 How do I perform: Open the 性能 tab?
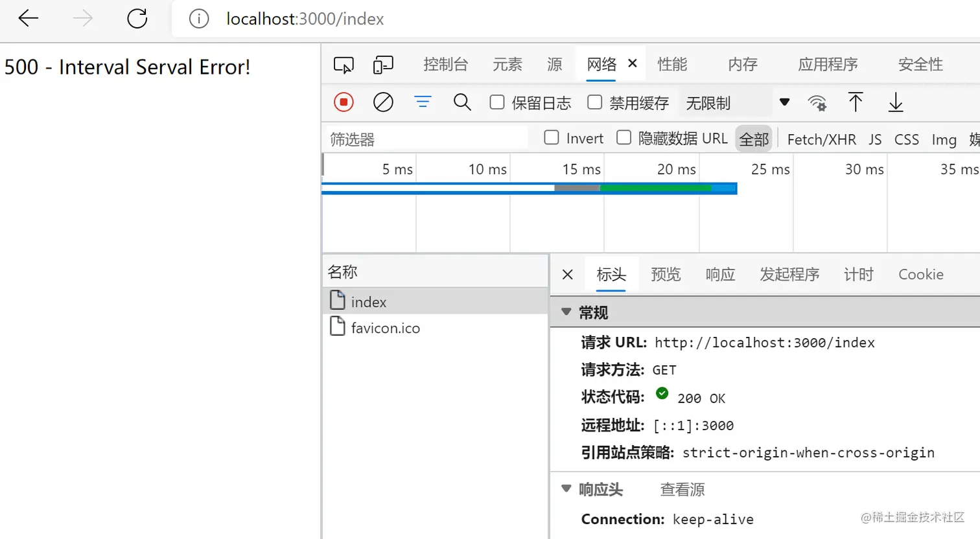click(x=672, y=64)
